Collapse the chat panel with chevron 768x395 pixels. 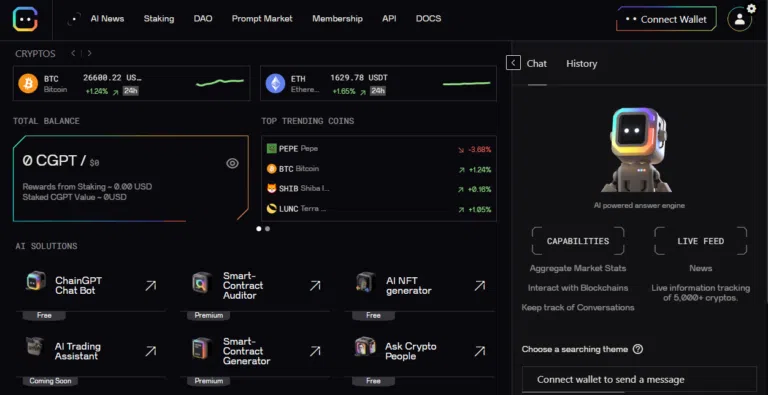513,63
